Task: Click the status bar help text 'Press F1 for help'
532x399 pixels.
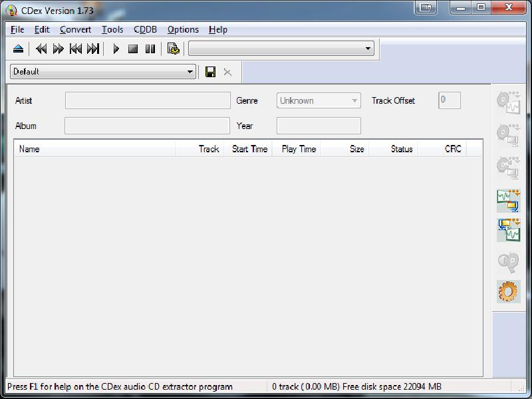Action: click(x=120, y=386)
